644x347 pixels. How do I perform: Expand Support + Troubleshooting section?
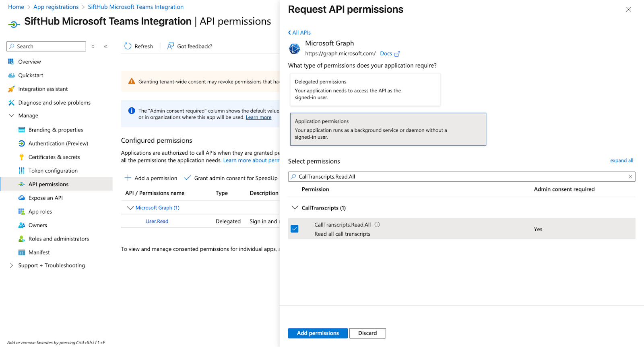pyautogui.click(x=11, y=265)
